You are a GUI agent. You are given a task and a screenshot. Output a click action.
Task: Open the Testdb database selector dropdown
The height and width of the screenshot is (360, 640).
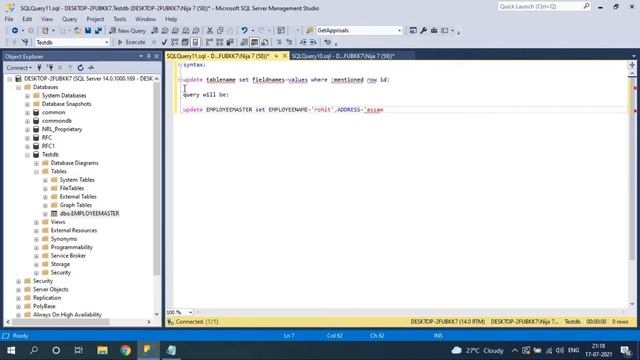coord(72,42)
